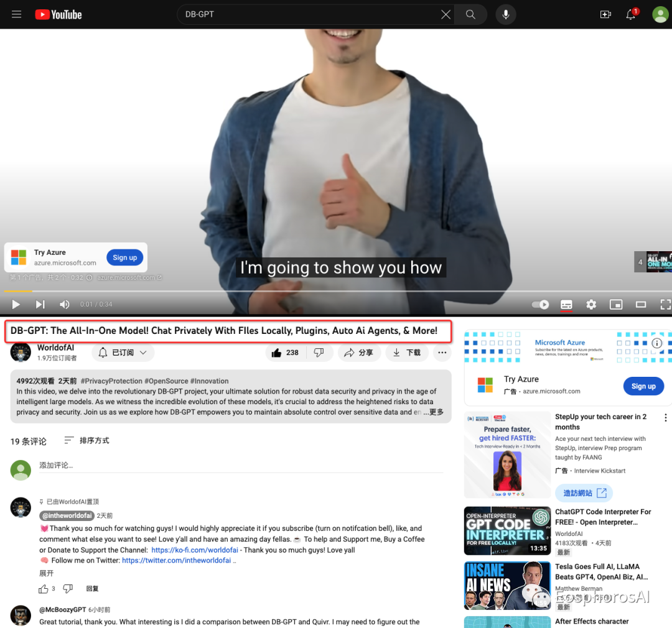Expand the pinned comment with 展开

click(46, 573)
